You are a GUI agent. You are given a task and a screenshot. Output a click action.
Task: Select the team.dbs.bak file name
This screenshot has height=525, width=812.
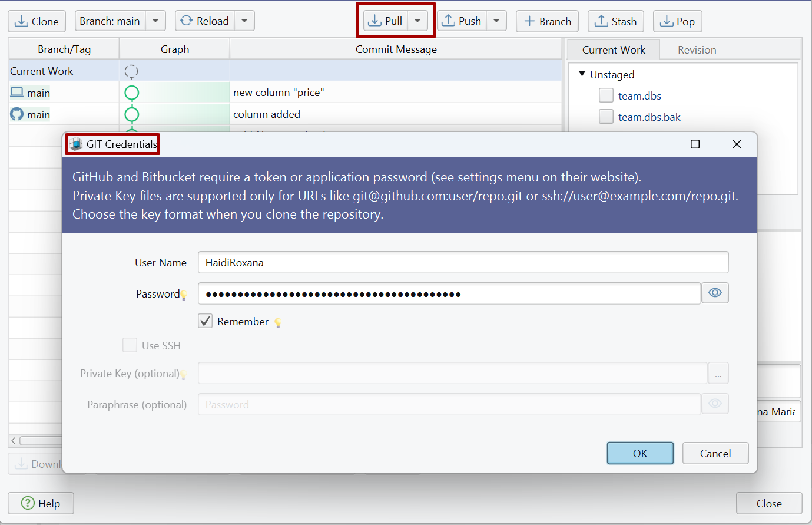coord(649,117)
